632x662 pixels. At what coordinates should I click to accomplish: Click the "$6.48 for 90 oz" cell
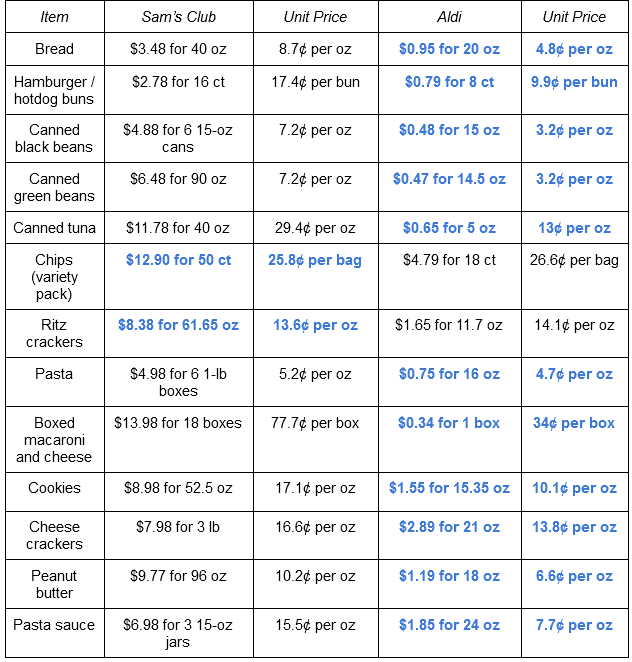(178, 179)
